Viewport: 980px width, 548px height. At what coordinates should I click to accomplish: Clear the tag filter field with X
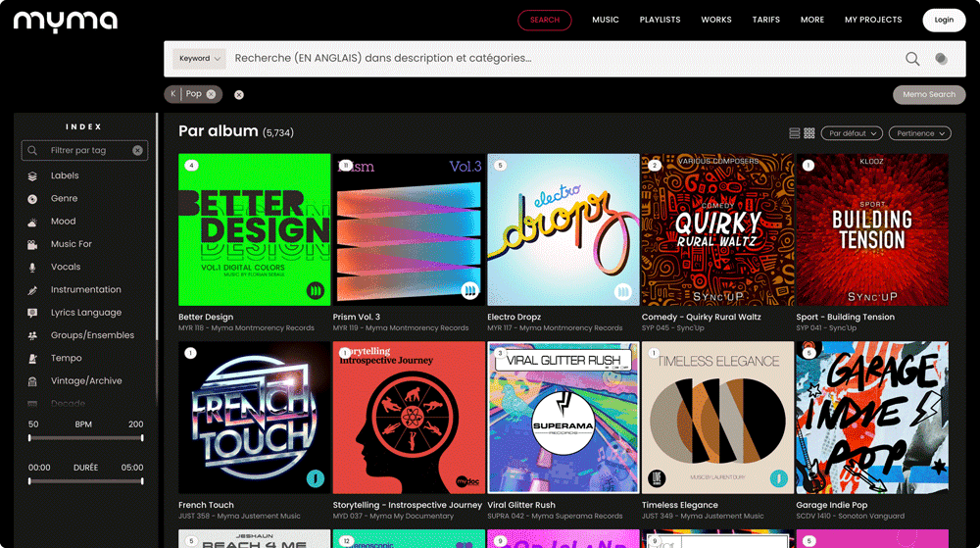pyautogui.click(x=138, y=150)
